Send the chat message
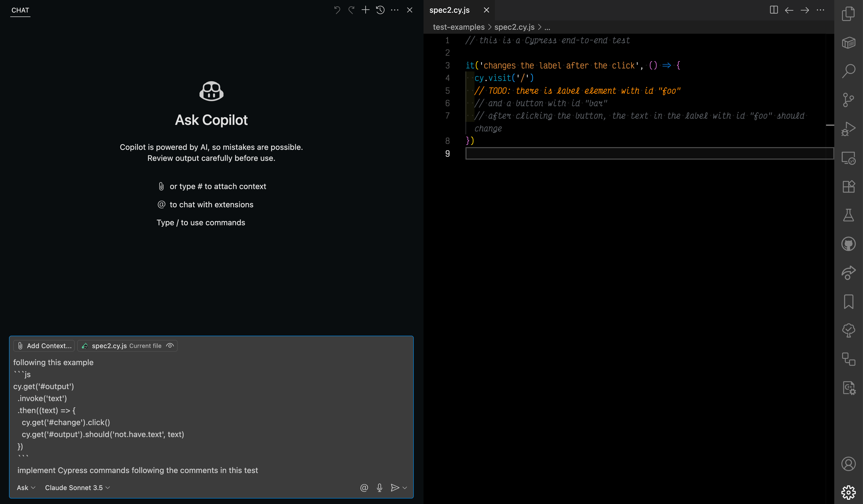This screenshot has width=863, height=504. tap(395, 488)
